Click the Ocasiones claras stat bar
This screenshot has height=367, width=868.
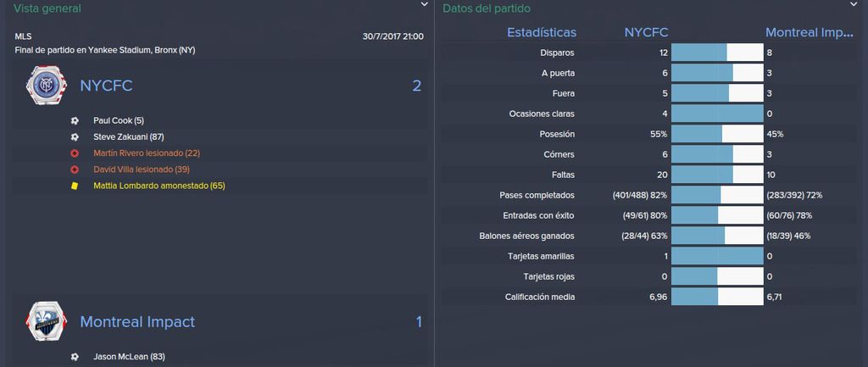tap(717, 114)
